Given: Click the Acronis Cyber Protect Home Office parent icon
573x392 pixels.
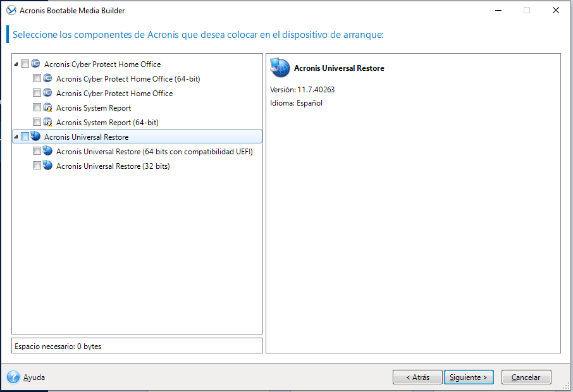Looking at the screenshot, I should (x=35, y=64).
